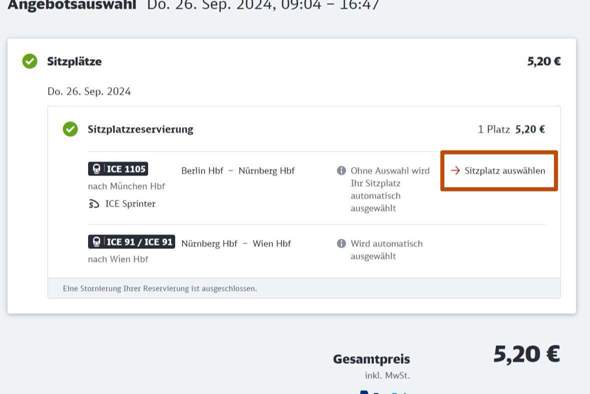Click the info icon beside 'Ohne Auswahl wird'
The width and height of the screenshot is (590, 394).
[x=341, y=170]
